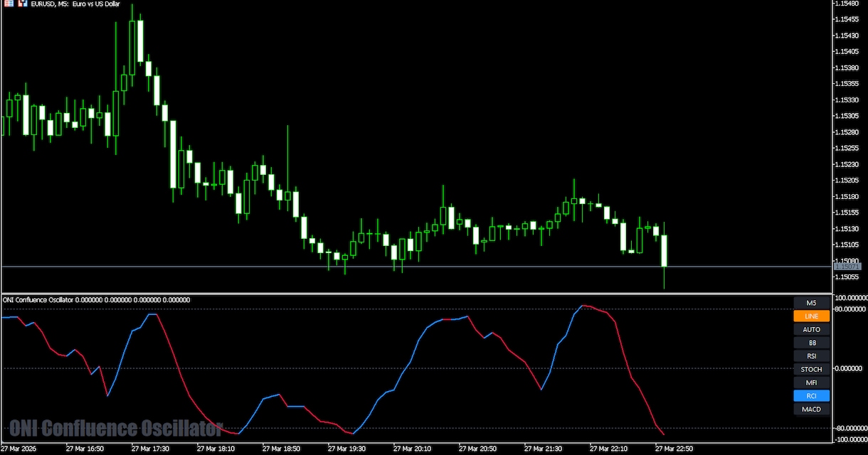Click the 1.15330 price axis label
This screenshot has height=455, width=868.
(x=847, y=100)
